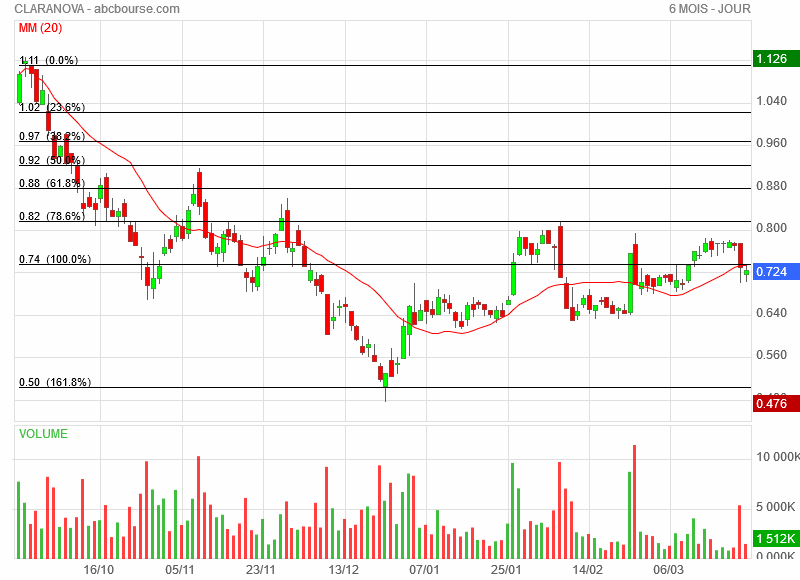Screen dimensions: 800x580
Task: Click the 0.880 price axis value
Action: [x=771, y=186]
